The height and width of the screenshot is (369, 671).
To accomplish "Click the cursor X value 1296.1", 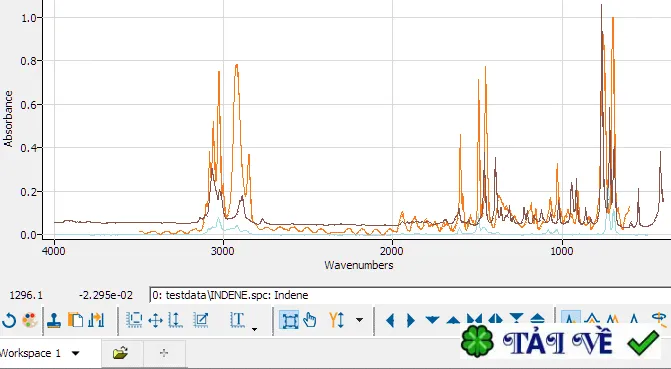I will point(26,295).
